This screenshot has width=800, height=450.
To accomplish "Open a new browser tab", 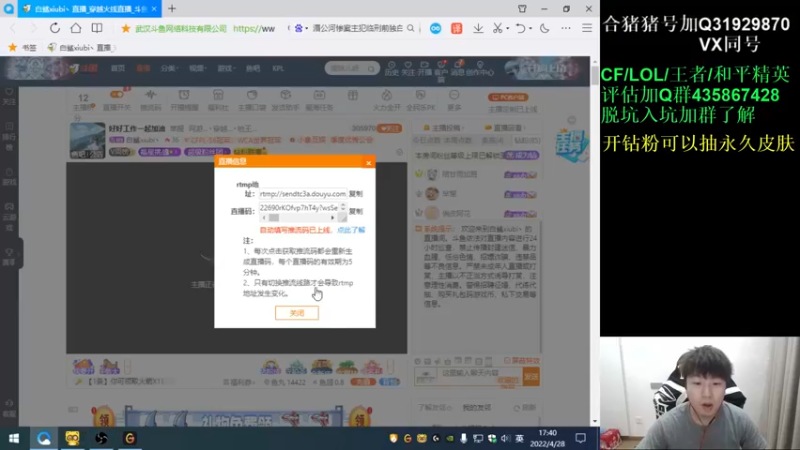I will [172, 9].
